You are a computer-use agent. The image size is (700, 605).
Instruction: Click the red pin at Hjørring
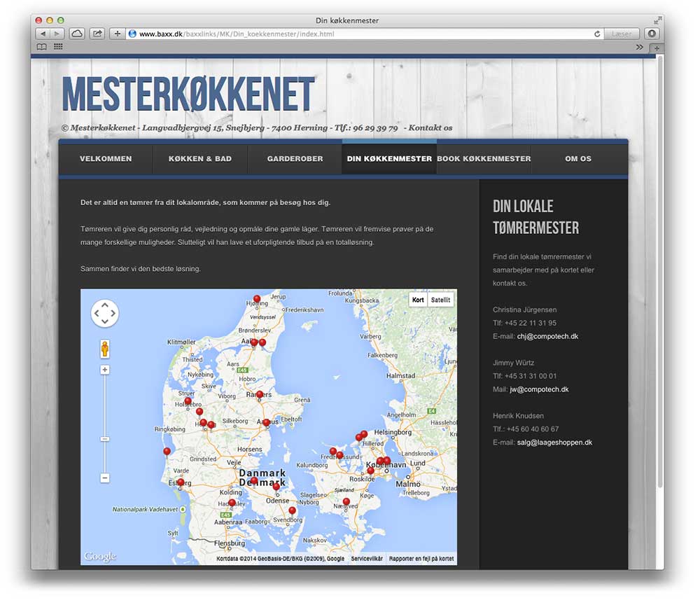click(257, 300)
